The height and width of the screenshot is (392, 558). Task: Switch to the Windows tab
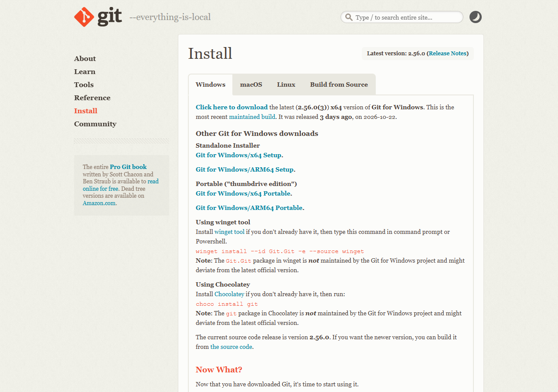click(x=211, y=84)
